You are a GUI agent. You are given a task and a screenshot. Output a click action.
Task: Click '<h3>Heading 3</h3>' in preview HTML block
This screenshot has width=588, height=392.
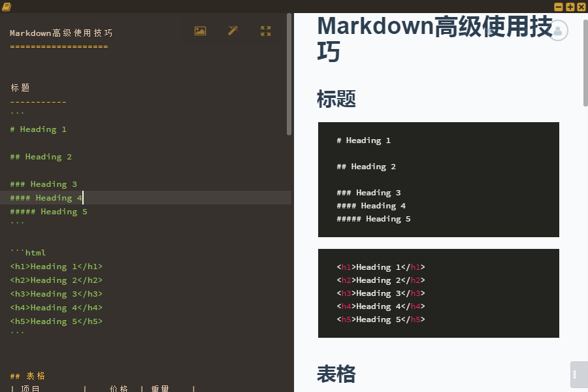381,293
